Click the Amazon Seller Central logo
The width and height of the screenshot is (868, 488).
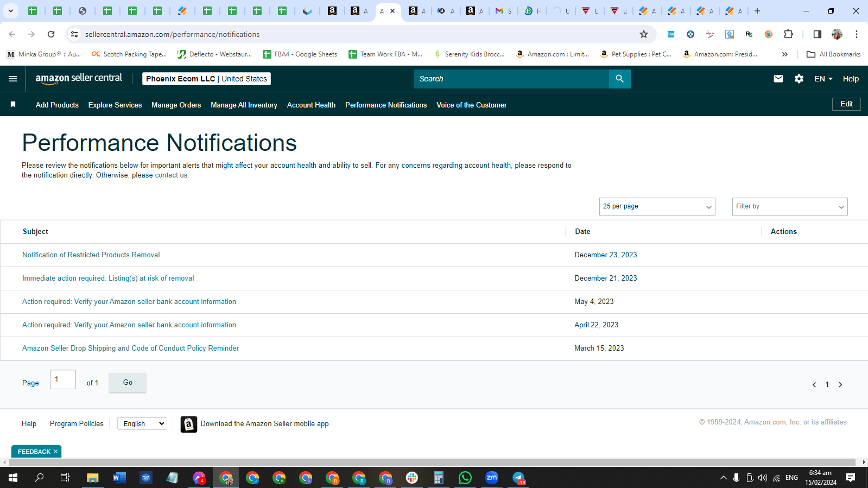click(x=79, y=79)
